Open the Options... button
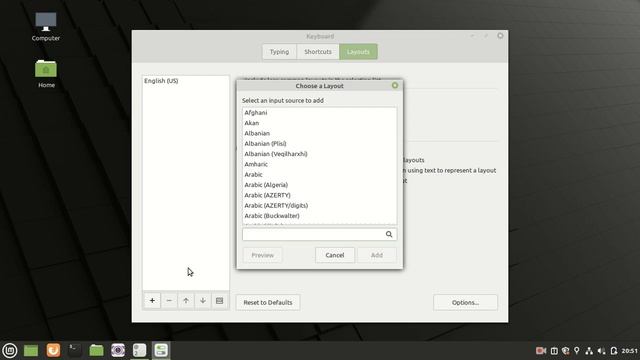 click(465, 302)
